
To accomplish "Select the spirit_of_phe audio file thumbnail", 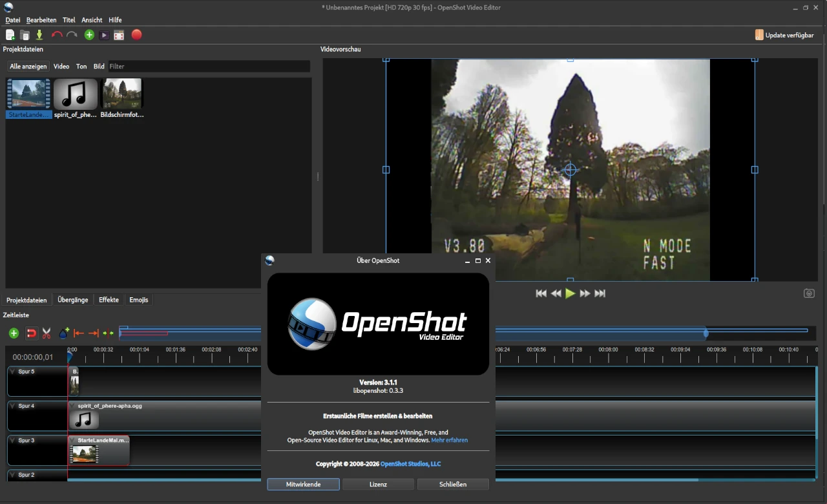I will click(x=76, y=94).
